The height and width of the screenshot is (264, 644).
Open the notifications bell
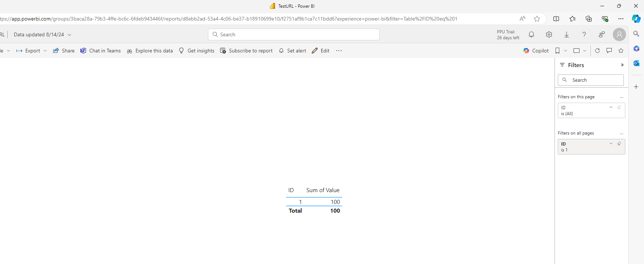(x=531, y=34)
